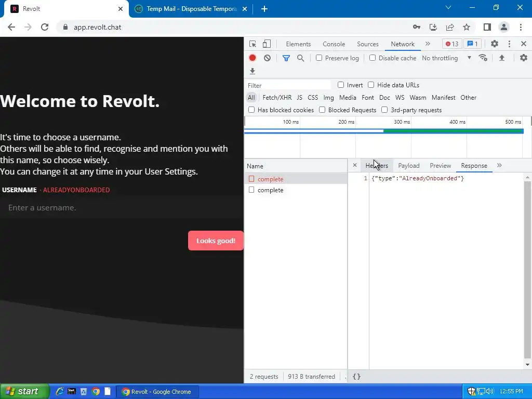Switch to Console panel
Screen dimensions: 532x399
coord(334,44)
